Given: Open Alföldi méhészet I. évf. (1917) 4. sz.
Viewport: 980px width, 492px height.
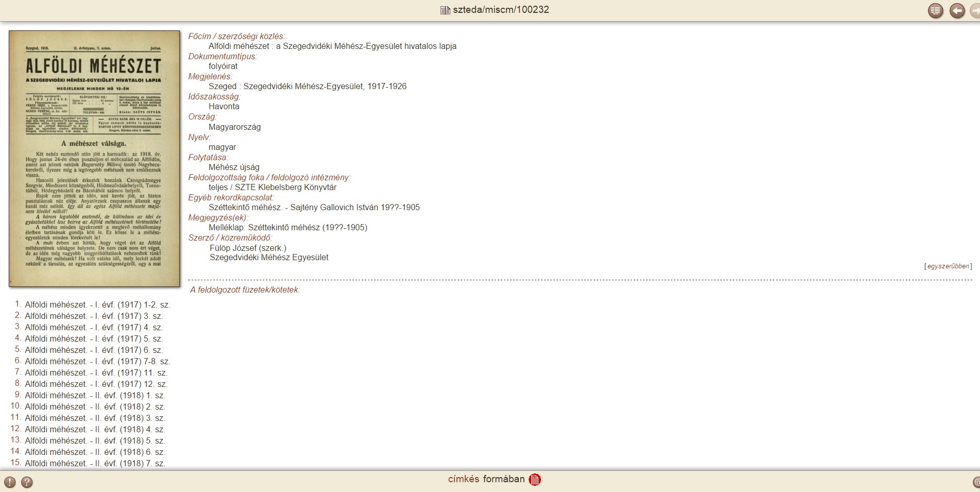Looking at the screenshot, I should (94, 327).
